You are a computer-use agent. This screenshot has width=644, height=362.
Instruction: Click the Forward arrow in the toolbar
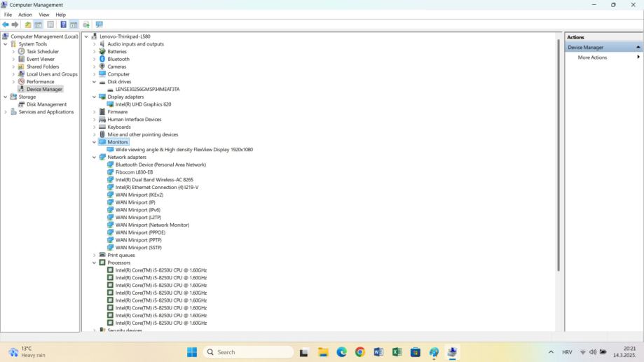click(x=15, y=25)
